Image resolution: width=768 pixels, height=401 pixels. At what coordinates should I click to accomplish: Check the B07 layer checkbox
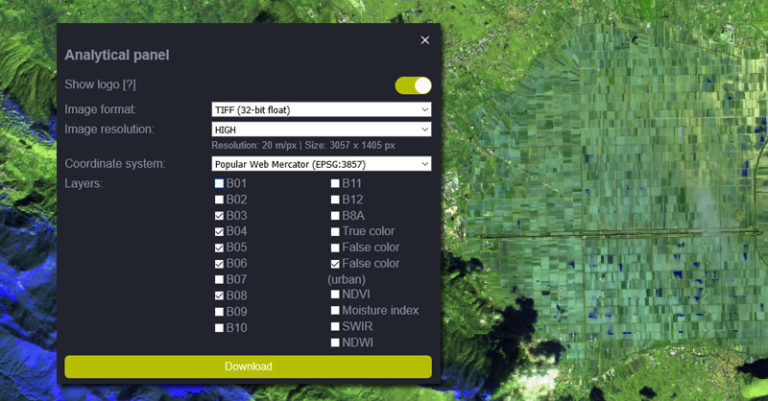click(219, 280)
